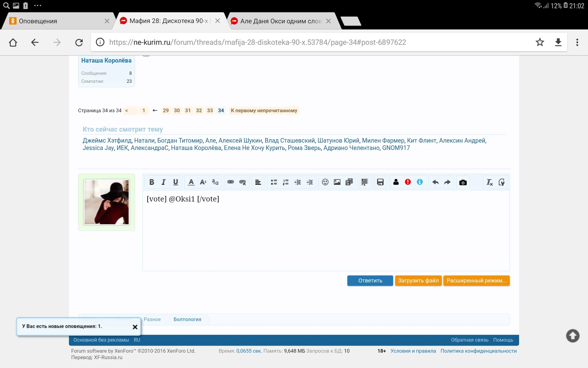
Task: Click the Insert image icon
Action: [337, 182]
